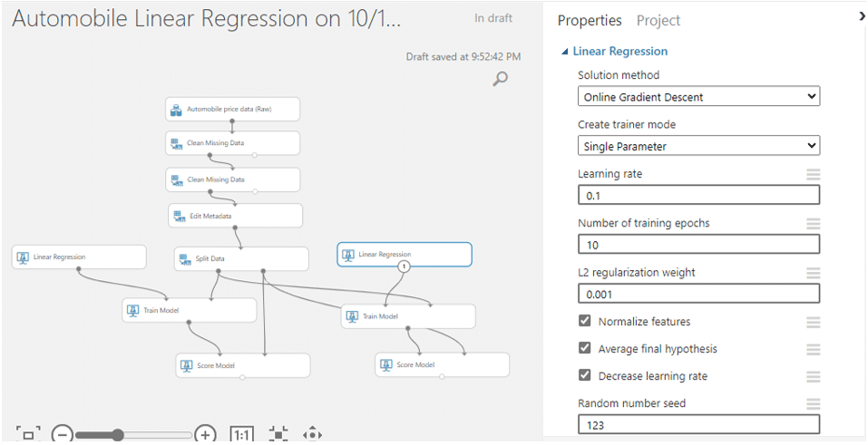Select the Properties tab
This screenshot has height=445, width=868.
click(x=590, y=21)
